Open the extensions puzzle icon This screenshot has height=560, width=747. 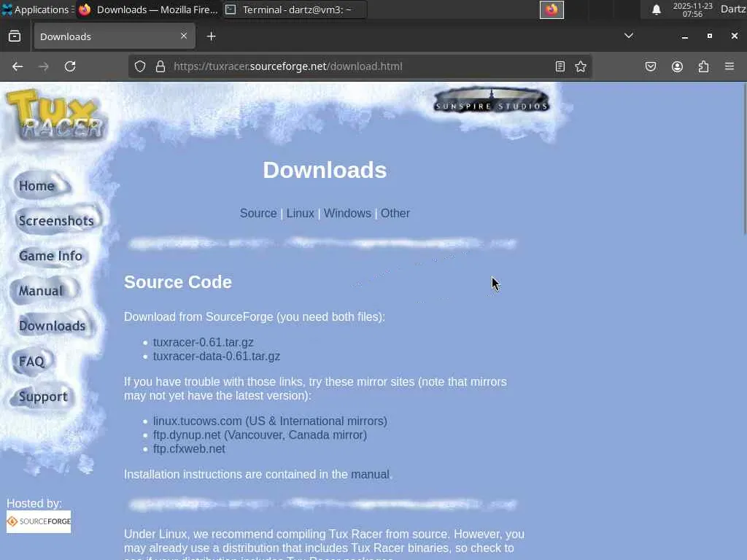click(x=704, y=66)
